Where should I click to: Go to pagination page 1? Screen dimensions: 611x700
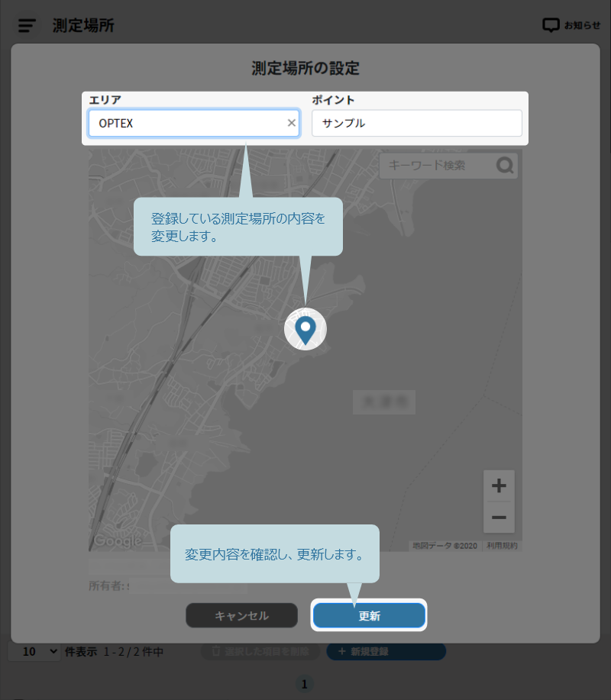tap(305, 684)
